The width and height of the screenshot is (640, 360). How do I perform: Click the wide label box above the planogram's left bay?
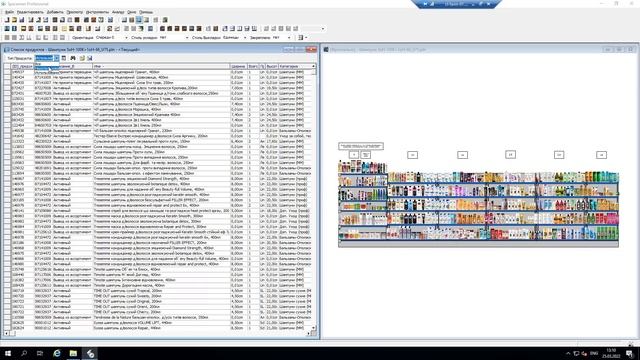[361, 146]
